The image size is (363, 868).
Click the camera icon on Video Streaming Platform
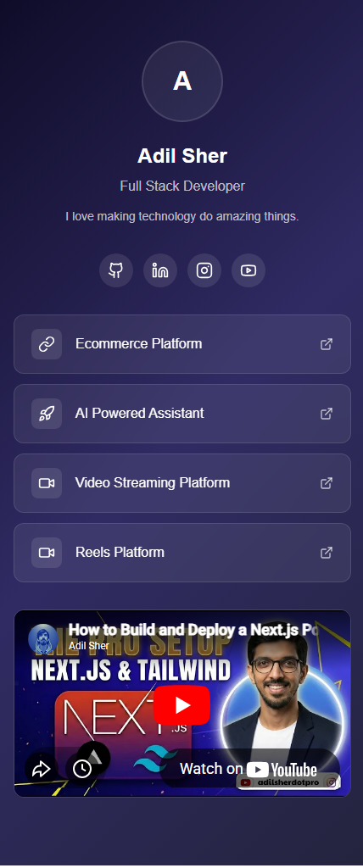tap(47, 483)
